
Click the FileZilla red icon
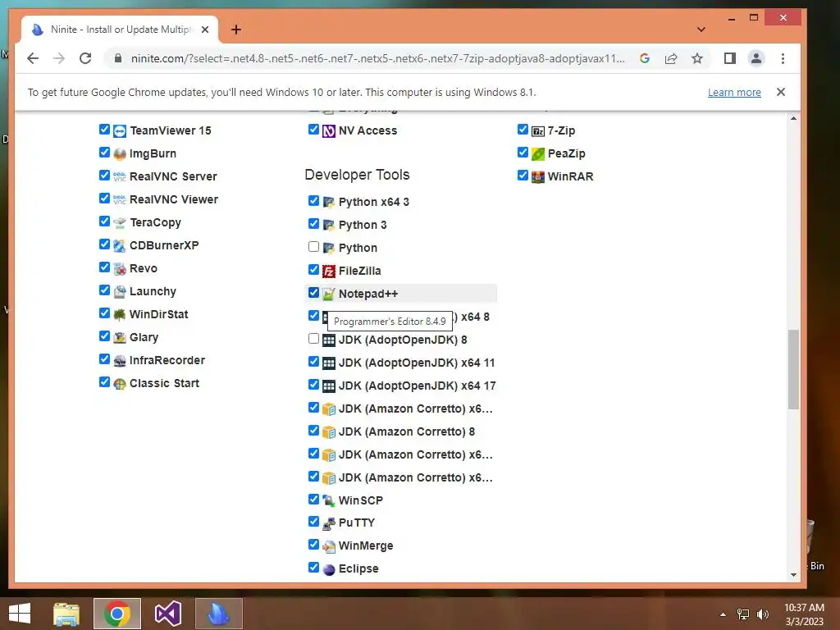(329, 271)
